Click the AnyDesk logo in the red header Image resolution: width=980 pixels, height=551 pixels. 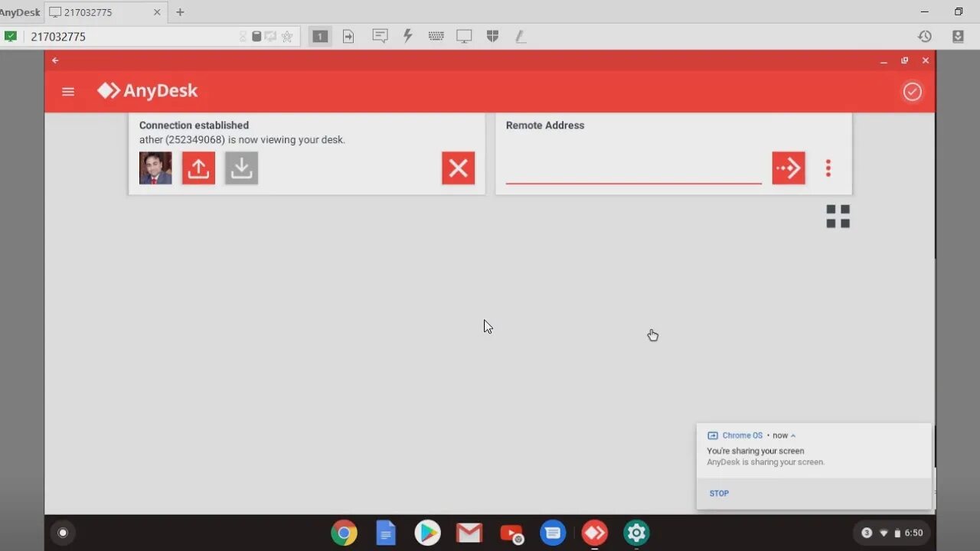147,91
